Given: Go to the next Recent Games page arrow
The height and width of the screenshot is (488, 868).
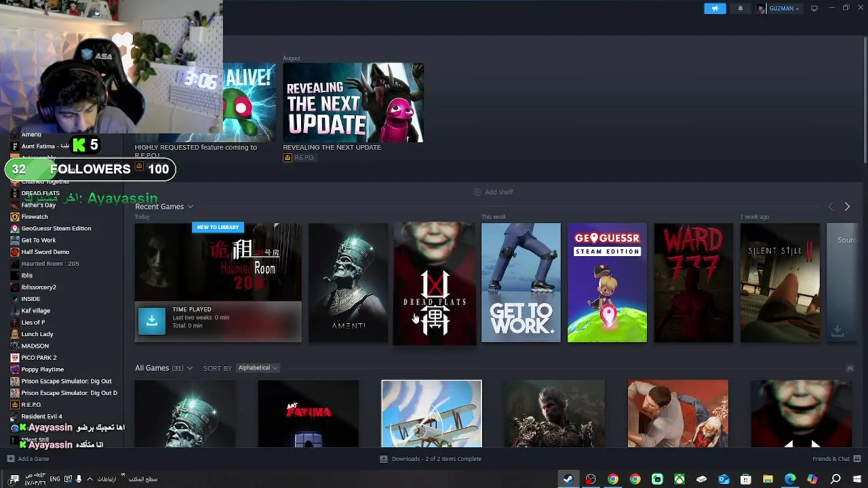Looking at the screenshot, I should (847, 207).
